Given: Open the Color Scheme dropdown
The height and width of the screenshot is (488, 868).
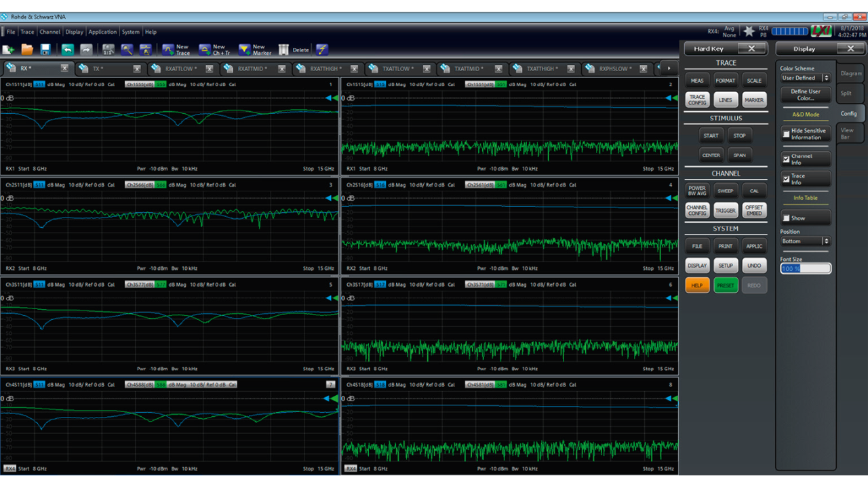Looking at the screenshot, I should point(805,78).
